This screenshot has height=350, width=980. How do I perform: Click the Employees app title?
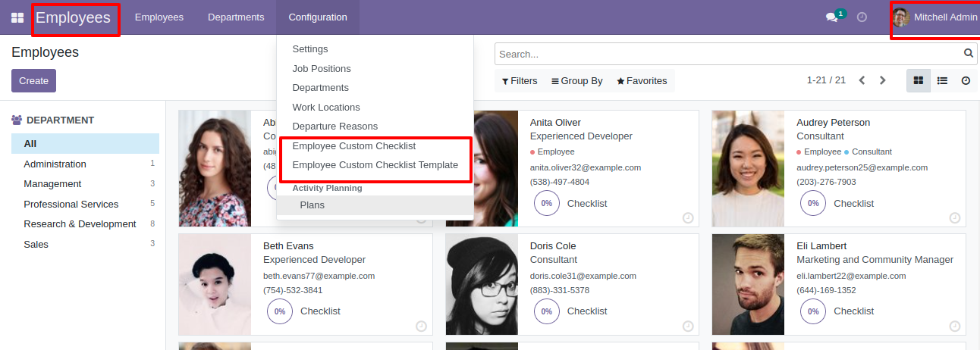pyautogui.click(x=74, y=17)
